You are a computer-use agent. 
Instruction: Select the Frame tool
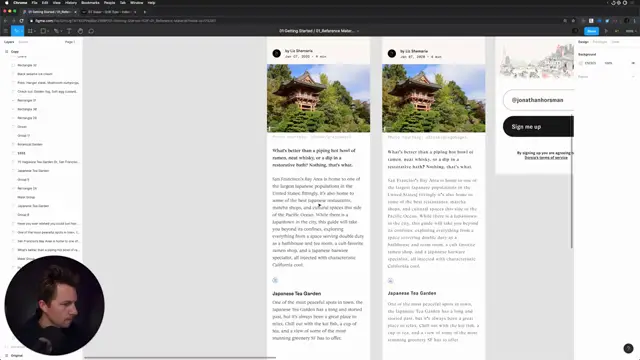click(30, 31)
